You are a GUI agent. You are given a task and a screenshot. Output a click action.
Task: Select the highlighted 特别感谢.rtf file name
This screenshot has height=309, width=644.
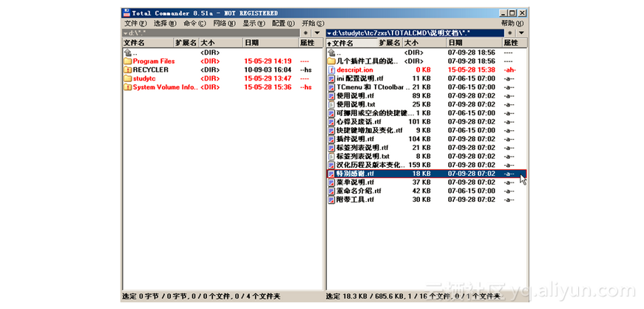click(x=355, y=174)
